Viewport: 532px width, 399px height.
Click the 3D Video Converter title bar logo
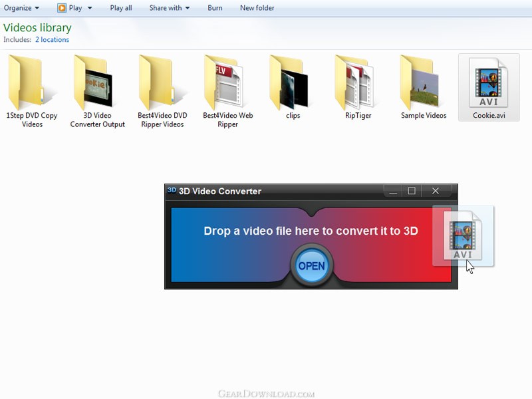(x=172, y=190)
